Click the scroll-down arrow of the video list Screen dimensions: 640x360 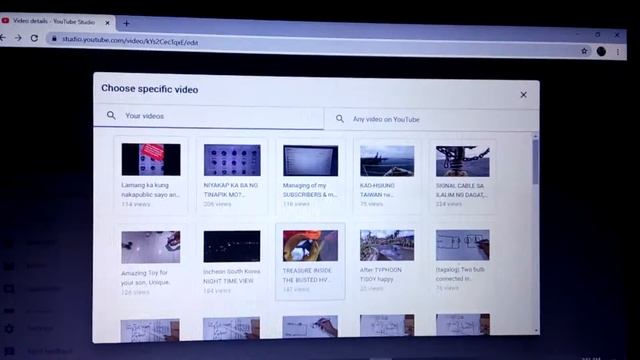tap(536, 331)
